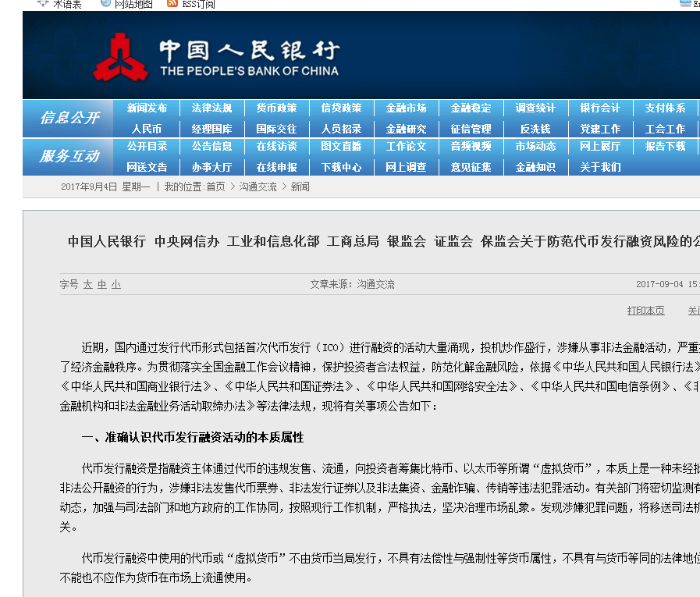Open the 银行会计 menu item
Image resolution: width=700 pixels, height=597 pixels.
tap(600, 108)
